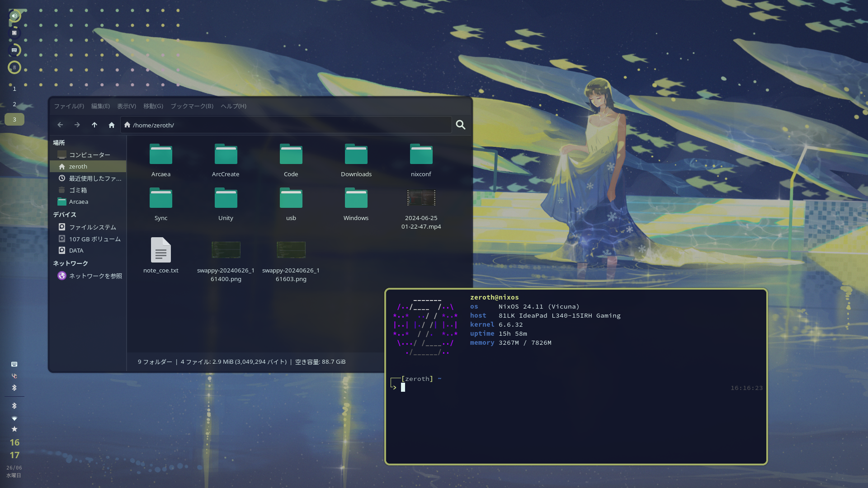Click the volume indicator in sidebar

pyautogui.click(x=14, y=16)
